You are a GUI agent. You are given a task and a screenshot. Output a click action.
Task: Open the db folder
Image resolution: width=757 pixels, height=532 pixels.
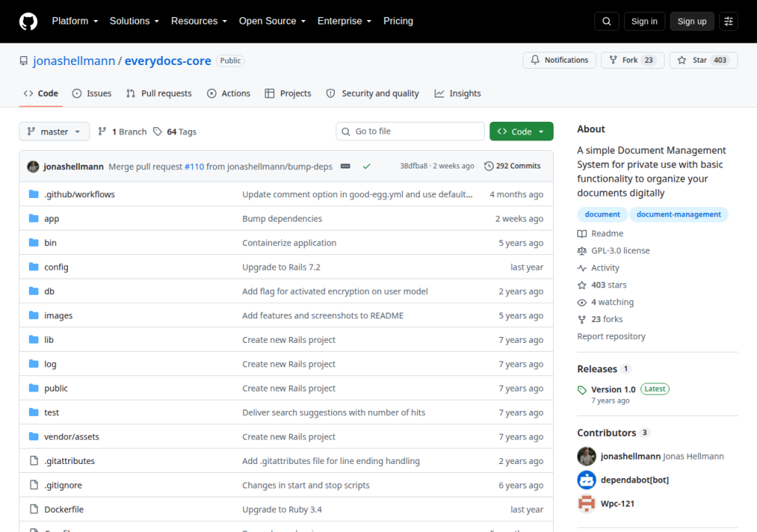50,291
